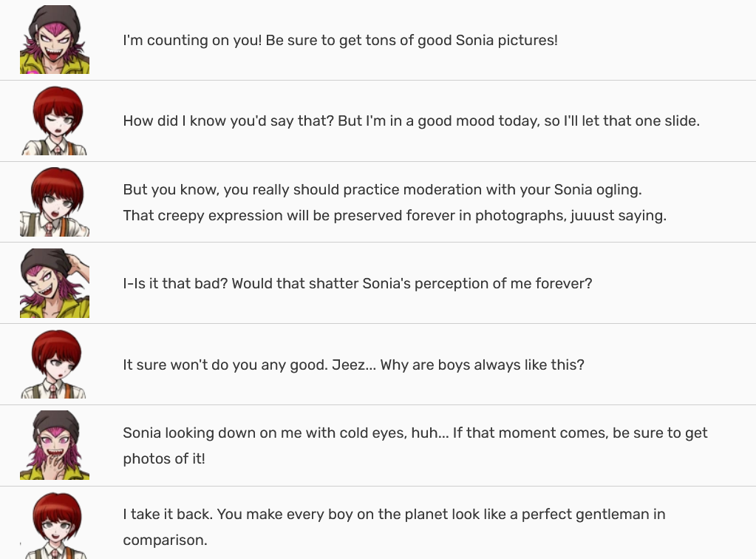This screenshot has width=756, height=559.
Task: Select the line 'I-Is it that bad?'
Action: click(x=175, y=283)
